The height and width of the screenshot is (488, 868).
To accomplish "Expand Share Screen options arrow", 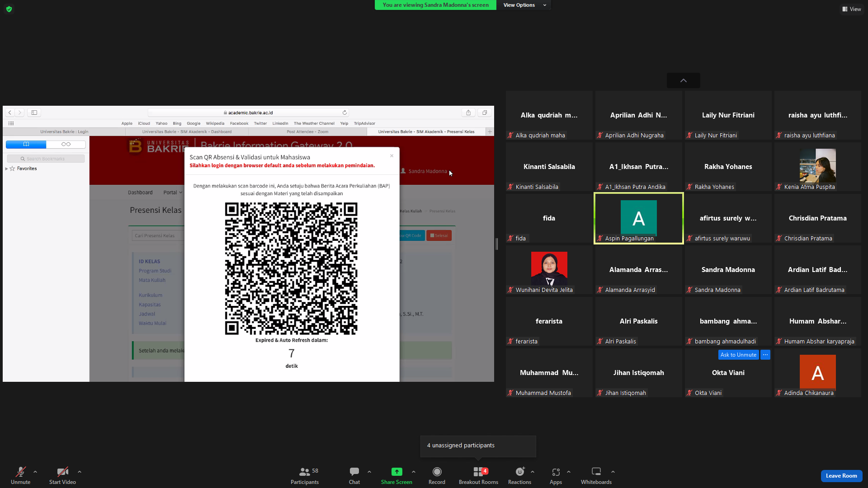I will point(414,472).
